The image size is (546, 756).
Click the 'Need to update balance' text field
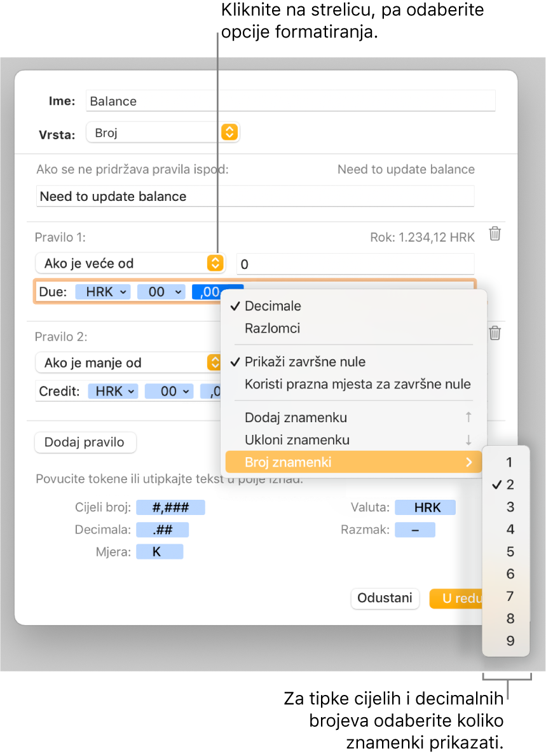(x=256, y=196)
